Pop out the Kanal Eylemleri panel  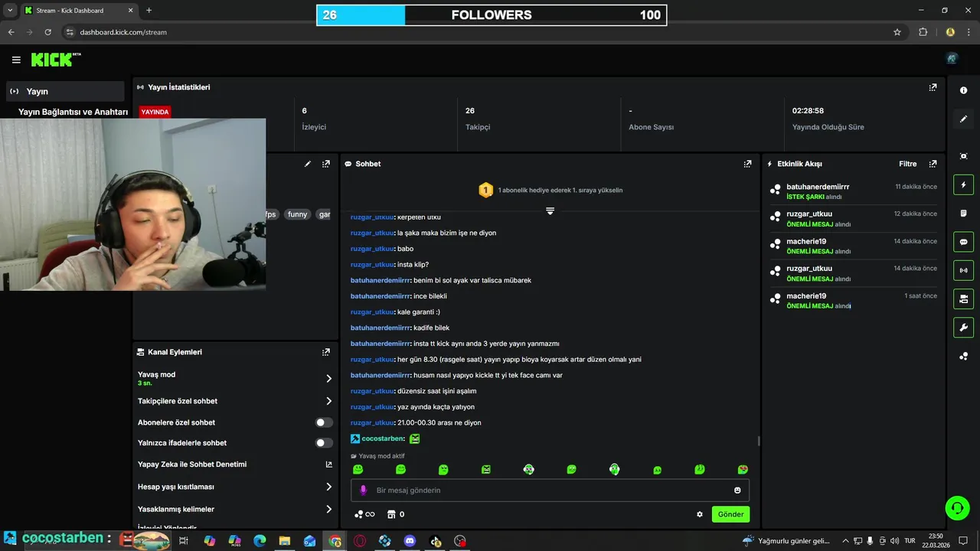click(x=326, y=352)
